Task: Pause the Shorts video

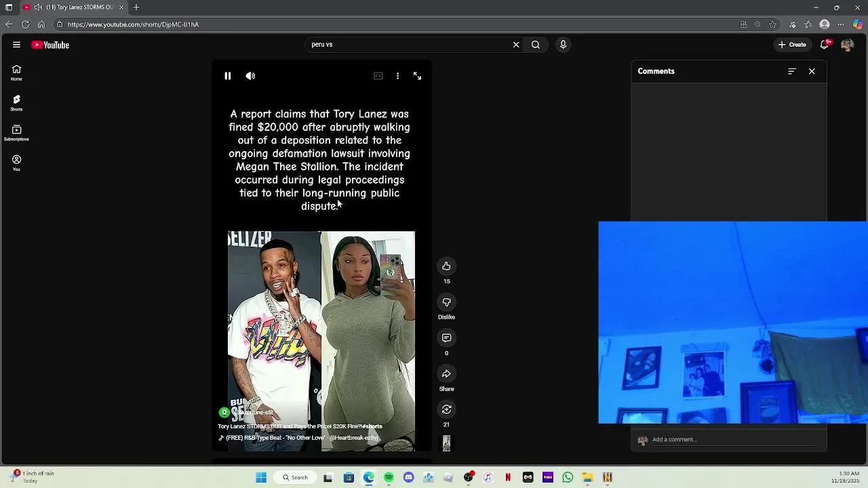Action: click(x=228, y=76)
